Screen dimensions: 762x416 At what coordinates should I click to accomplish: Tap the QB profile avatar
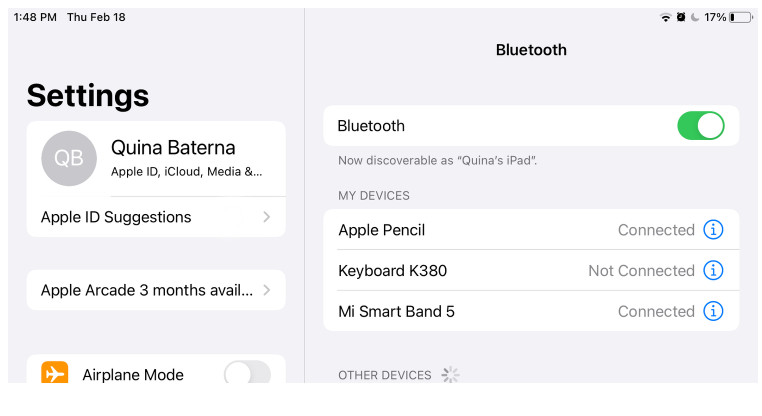pyautogui.click(x=69, y=158)
